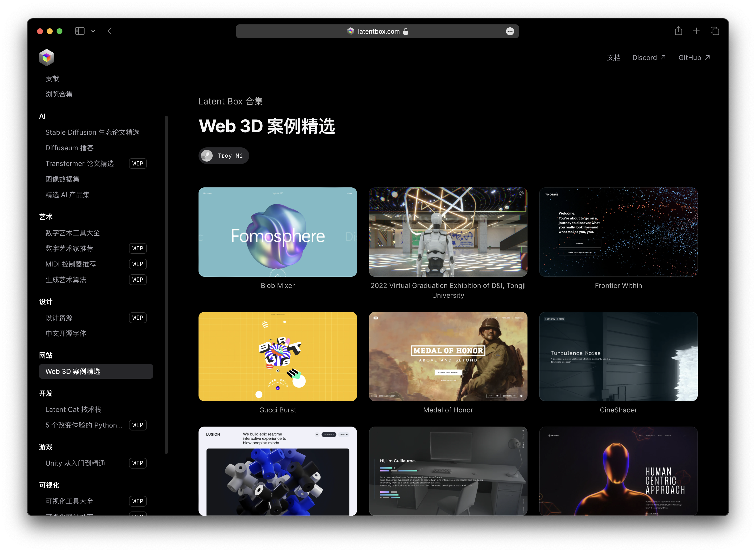Viewport: 756px width, 552px height.
Task: Click the lock icon in address bar
Action: 405,31
